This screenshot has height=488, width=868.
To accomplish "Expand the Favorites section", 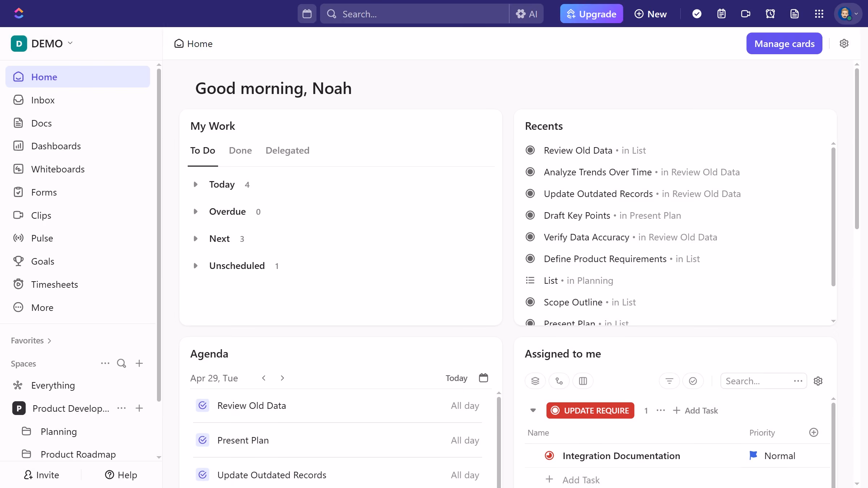I will coord(31,341).
